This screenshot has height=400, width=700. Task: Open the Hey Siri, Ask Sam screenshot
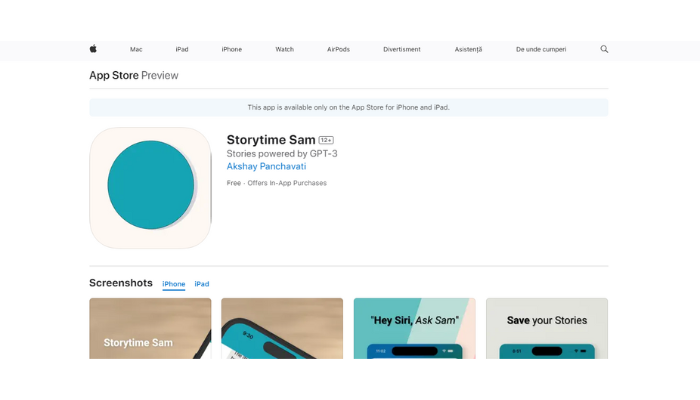(415, 329)
